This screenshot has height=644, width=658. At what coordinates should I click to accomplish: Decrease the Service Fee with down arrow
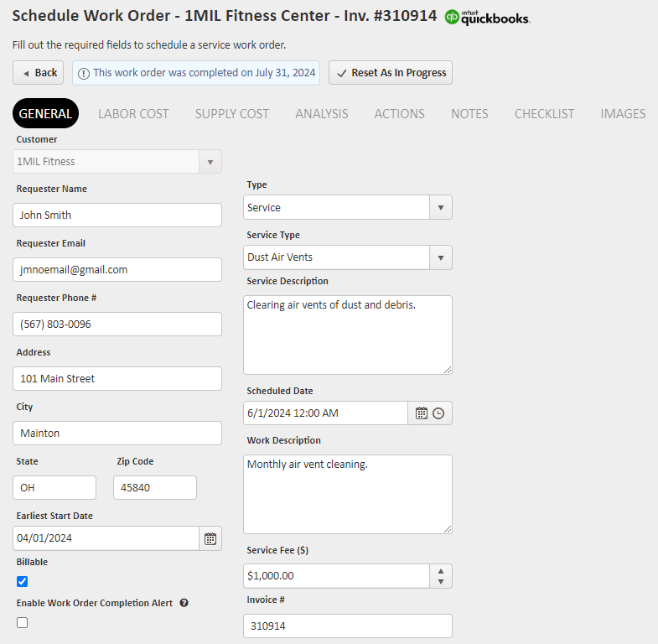pyautogui.click(x=441, y=582)
